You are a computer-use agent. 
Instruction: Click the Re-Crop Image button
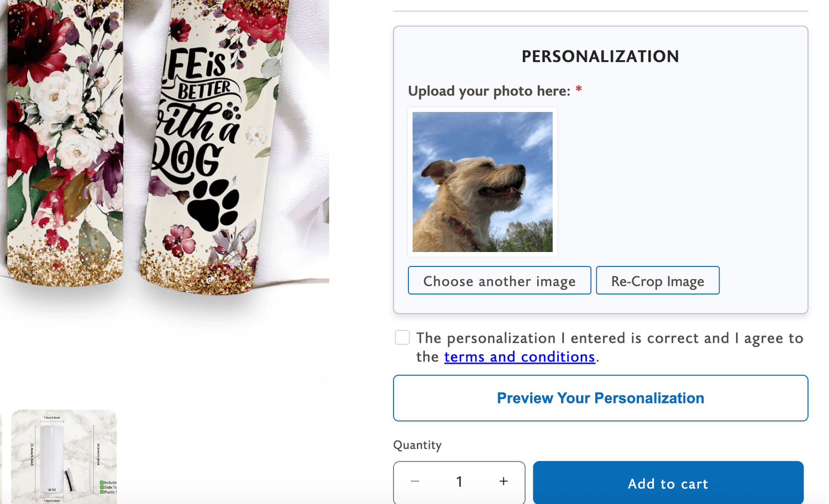[658, 281]
